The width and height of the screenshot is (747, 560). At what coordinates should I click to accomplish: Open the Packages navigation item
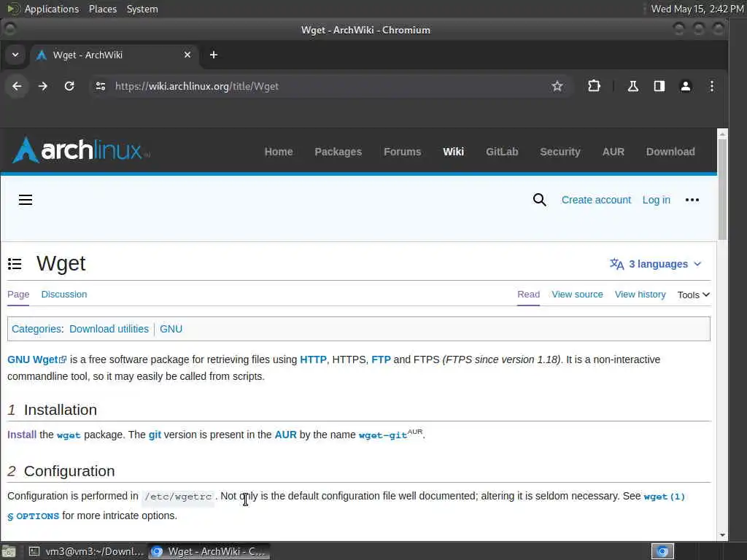(338, 152)
